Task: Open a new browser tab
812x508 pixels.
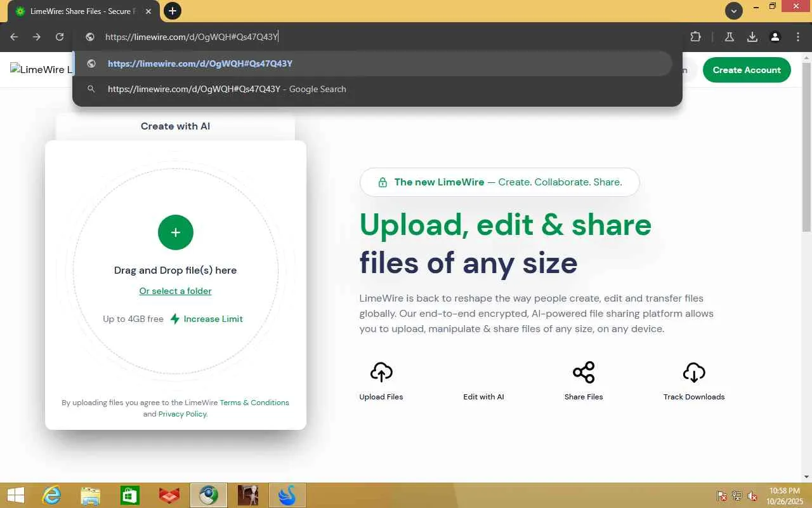Action: pyautogui.click(x=173, y=11)
